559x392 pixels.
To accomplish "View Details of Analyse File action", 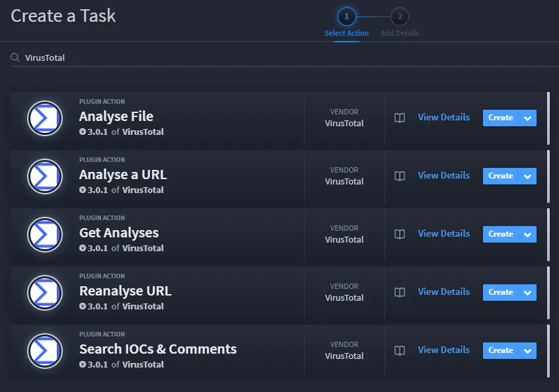I will pyautogui.click(x=444, y=118).
